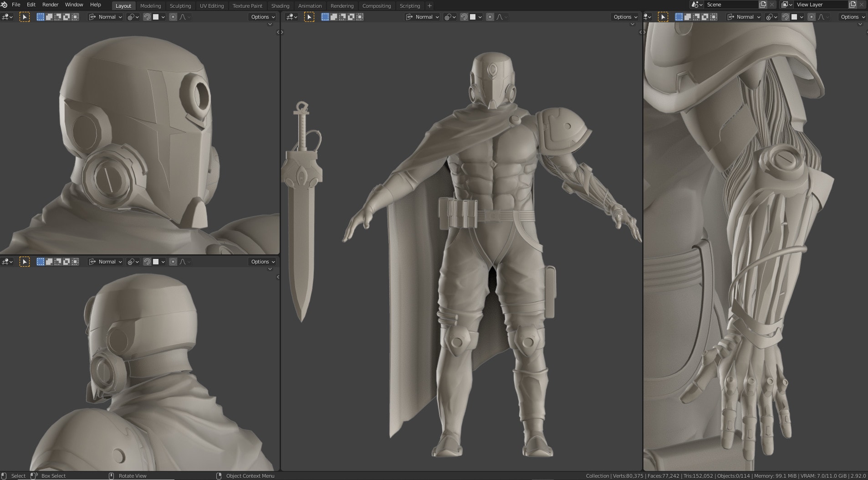Open pivot point dropdown in top-left viewport
868x480 pixels.
(133, 17)
